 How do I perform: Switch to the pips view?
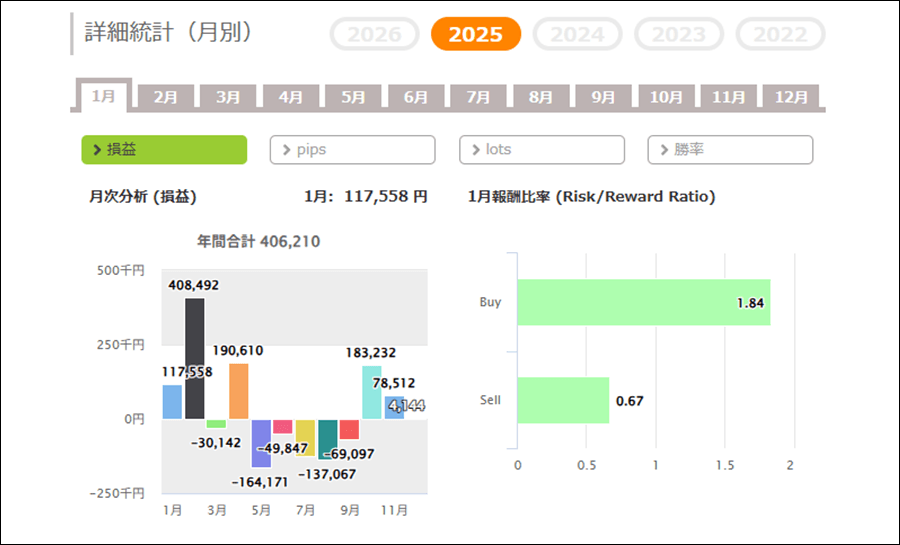pyautogui.click(x=352, y=150)
